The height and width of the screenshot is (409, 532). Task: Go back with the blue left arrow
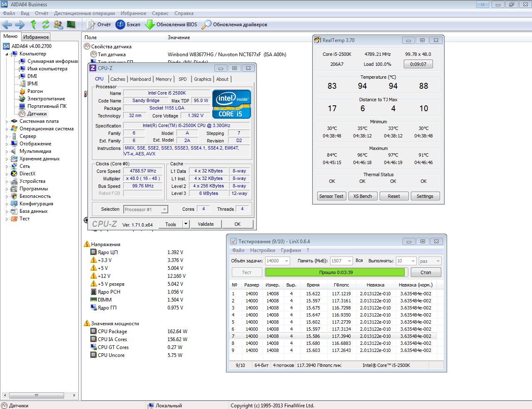pos(7,25)
